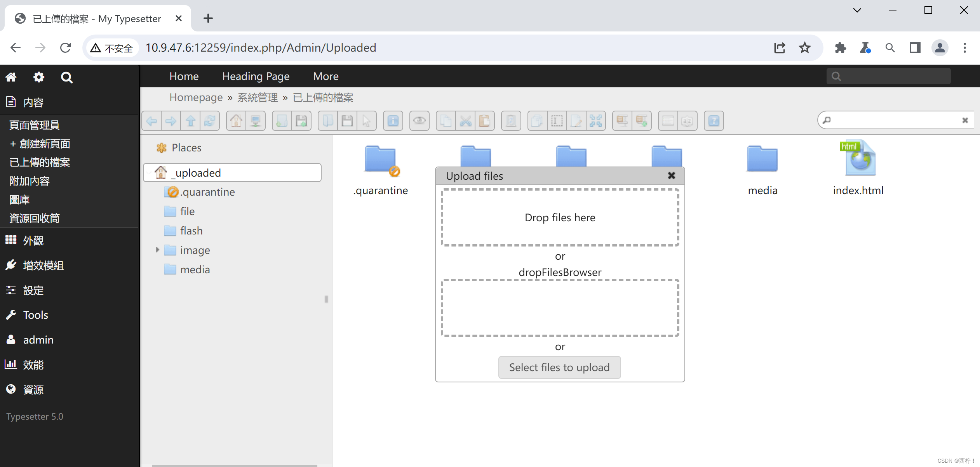
Task: Bookmark this page with the star
Action: click(x=805, y=48)
